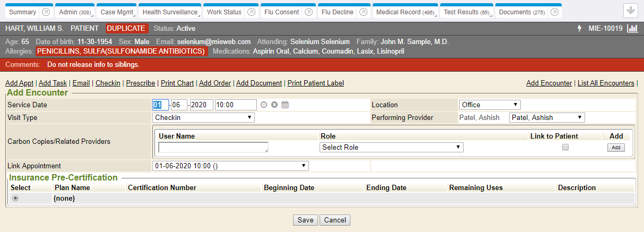Click the lightning bolt icon in patient header
Image resolution: width=644 pixels, height=232 pixels.
tap(579, 28)
